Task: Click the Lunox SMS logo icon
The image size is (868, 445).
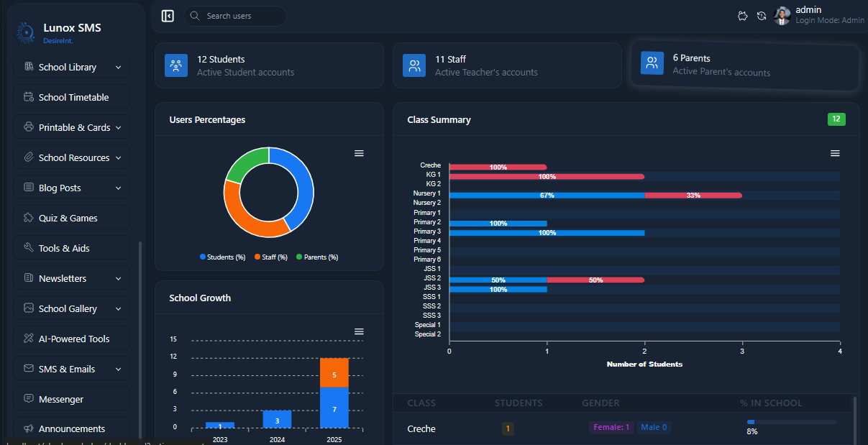Action: coord(26,32)
